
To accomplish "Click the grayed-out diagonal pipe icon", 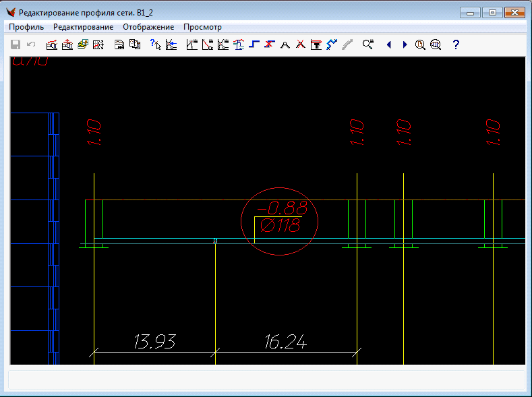I will coord(347,44).
